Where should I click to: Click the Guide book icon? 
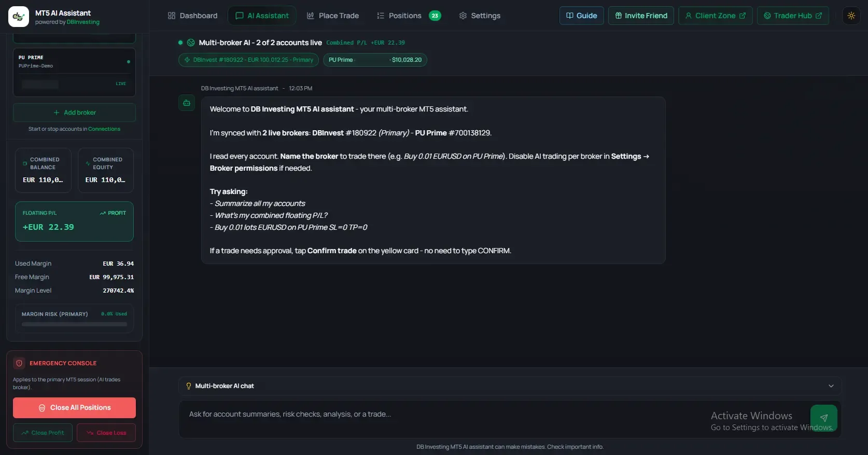[570, 16]
